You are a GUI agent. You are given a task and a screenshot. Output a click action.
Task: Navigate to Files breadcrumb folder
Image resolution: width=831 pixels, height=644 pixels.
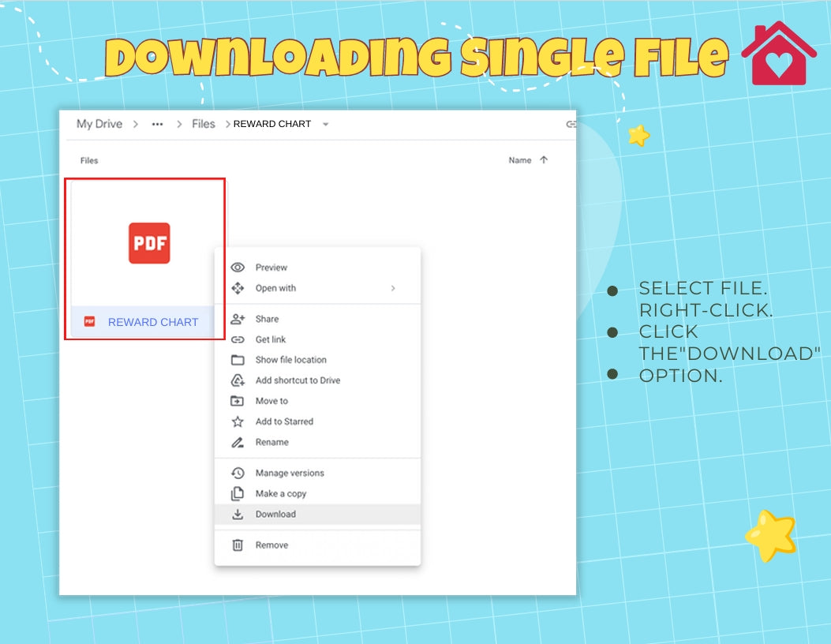click(x=204, y=124)
